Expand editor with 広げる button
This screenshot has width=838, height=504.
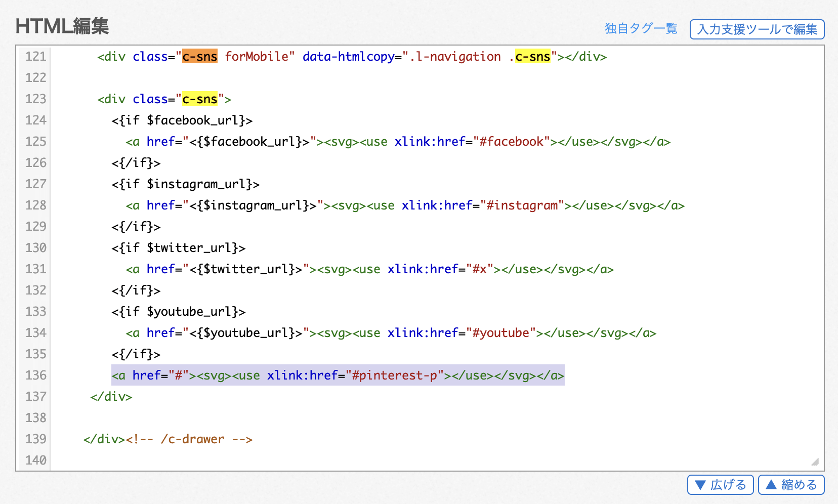(x=721, y=485)
